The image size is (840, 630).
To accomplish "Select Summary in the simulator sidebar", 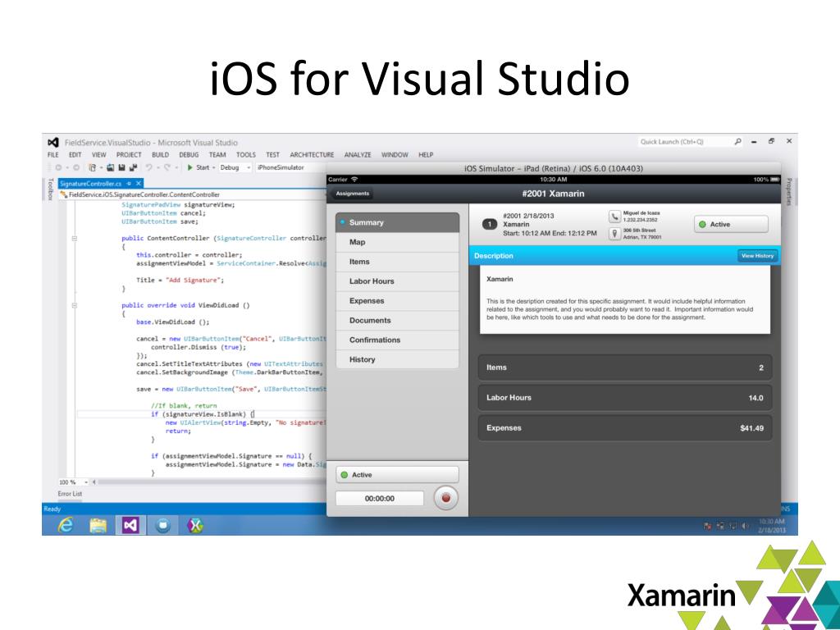I will tap(398, 222).
